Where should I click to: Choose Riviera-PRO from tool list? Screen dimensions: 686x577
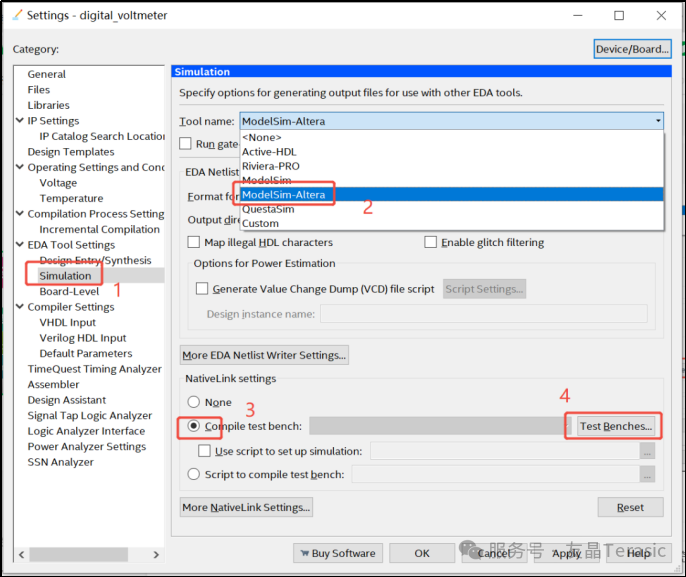click(x=452, y=166)
